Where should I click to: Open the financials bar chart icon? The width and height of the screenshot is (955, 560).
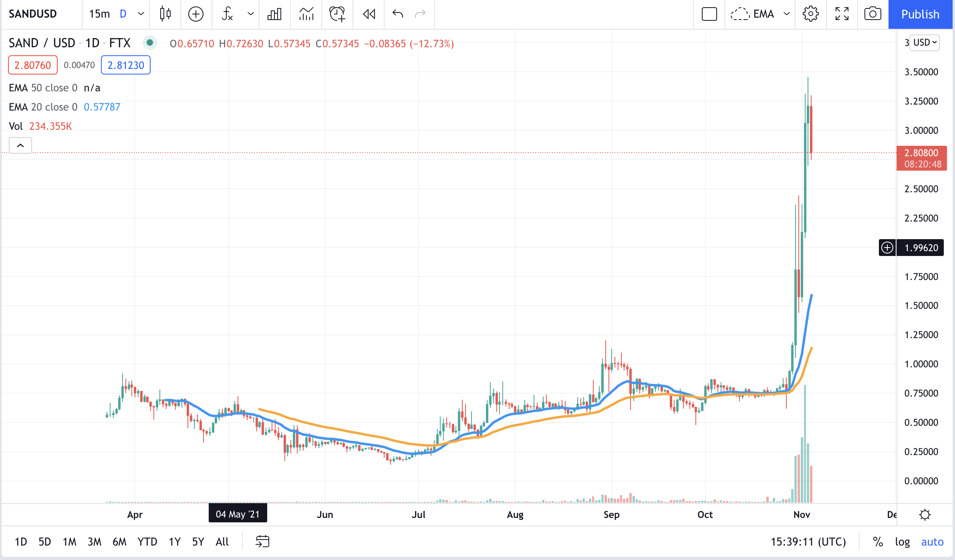[x=274, y=14]
